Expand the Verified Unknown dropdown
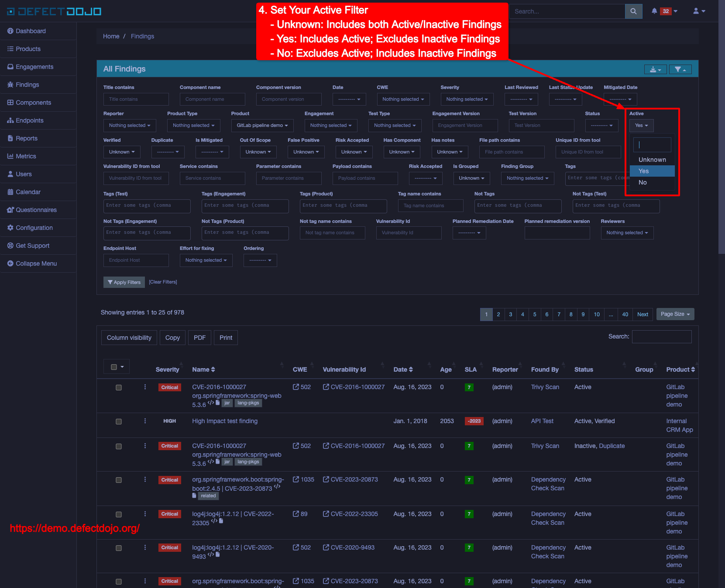The image size is (725, 588). point(122,152)
